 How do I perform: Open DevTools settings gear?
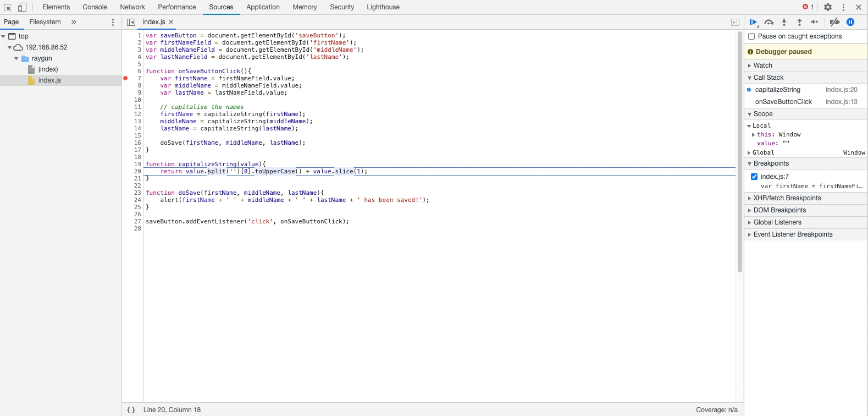click(x=828, y=7)
